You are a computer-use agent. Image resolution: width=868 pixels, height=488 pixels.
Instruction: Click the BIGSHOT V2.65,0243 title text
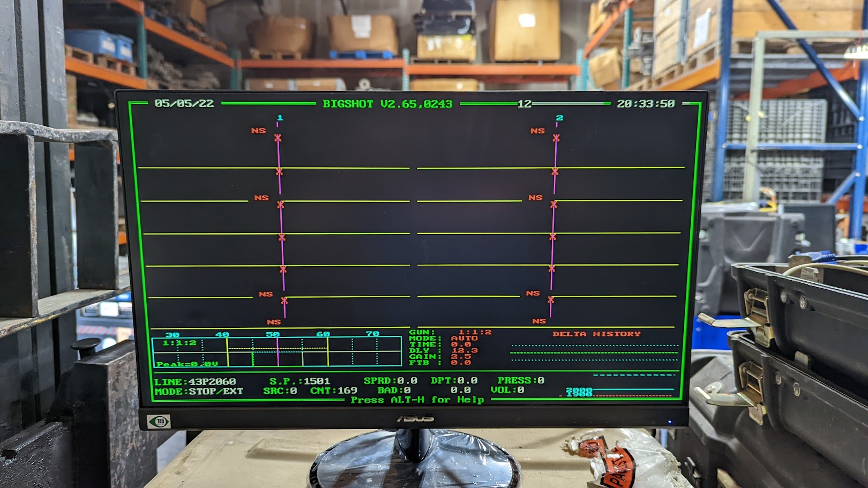[387, 104]
